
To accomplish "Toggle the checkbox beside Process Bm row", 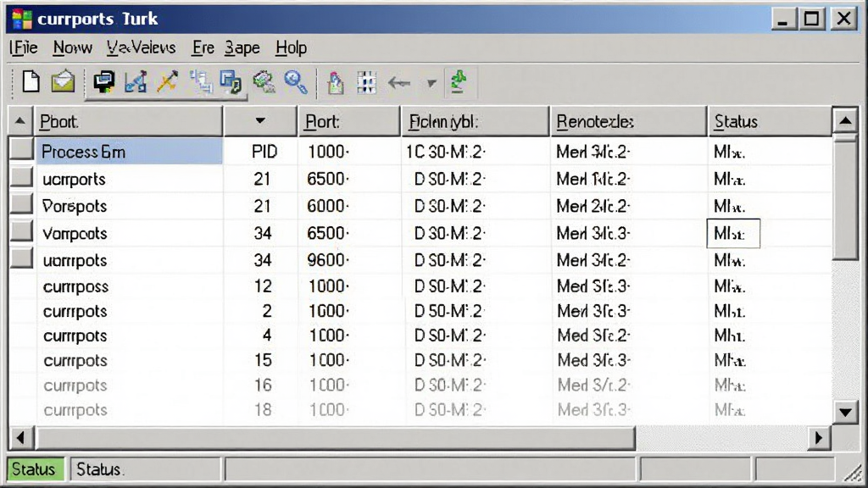I will click(x=21, y=150).
